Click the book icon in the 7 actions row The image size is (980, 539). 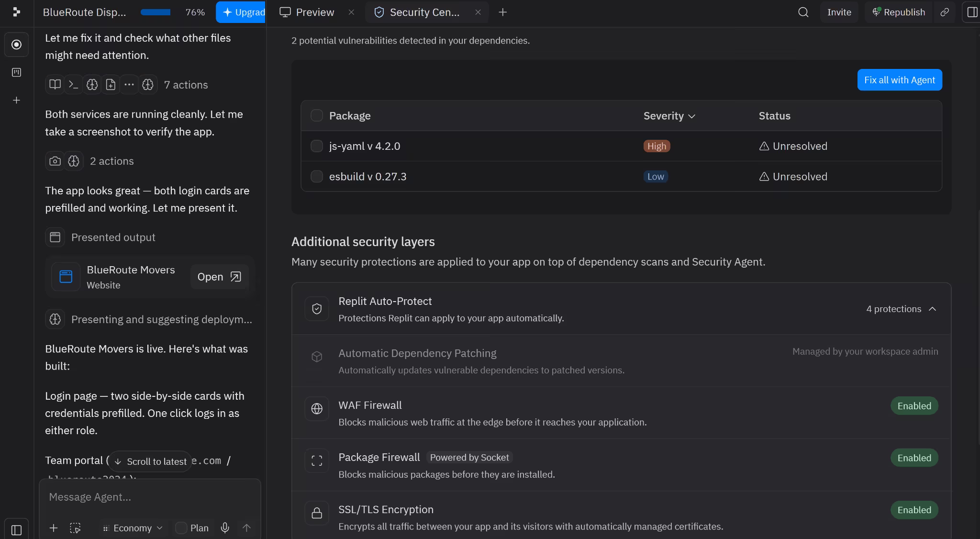(x=55, y=85)
